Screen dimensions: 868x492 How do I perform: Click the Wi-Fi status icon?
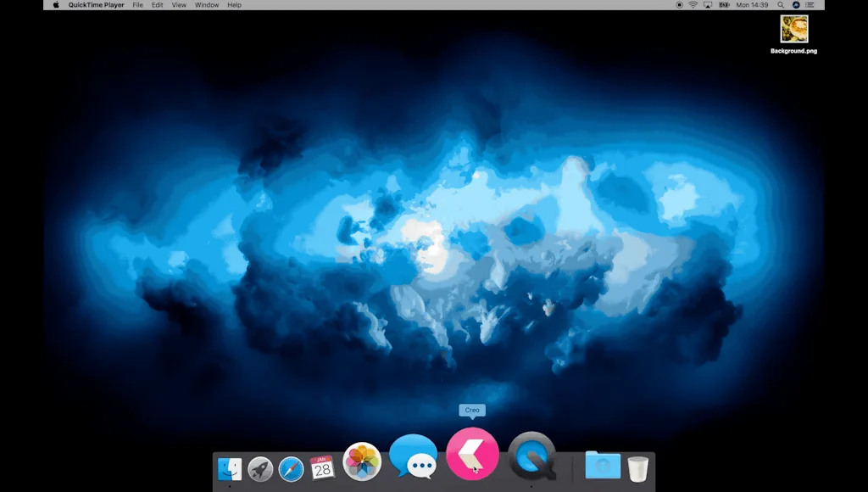coord(693,5)
